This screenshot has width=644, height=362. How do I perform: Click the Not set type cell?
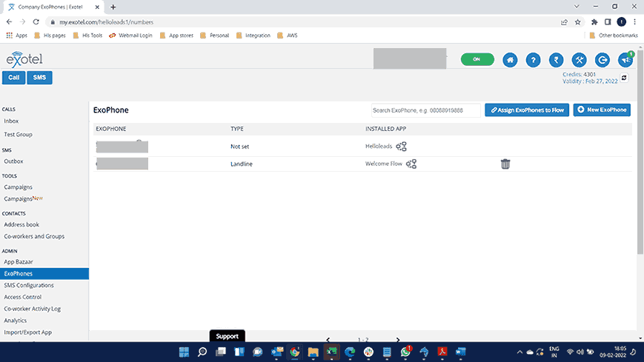240,147
